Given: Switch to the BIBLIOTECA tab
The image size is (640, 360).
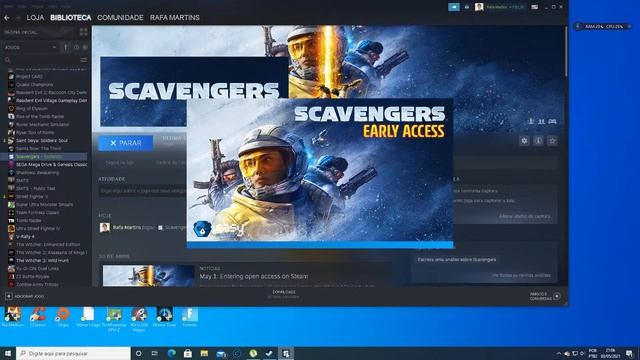Looking at the screenshot, I should pos(71,18).
